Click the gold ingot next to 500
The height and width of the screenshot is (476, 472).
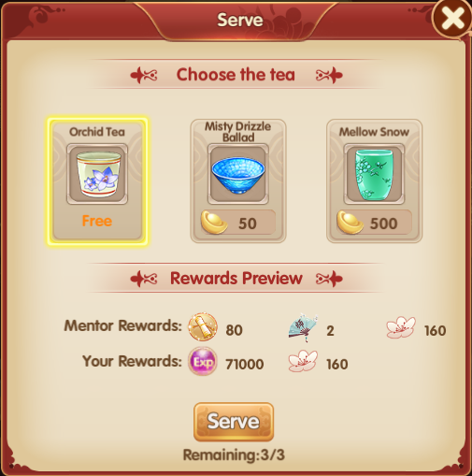pyautogui.click(x=350, y=223)
